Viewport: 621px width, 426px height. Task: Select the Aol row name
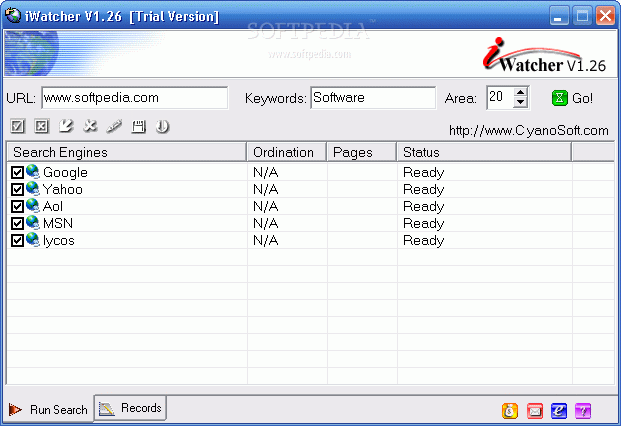[53, 207]
